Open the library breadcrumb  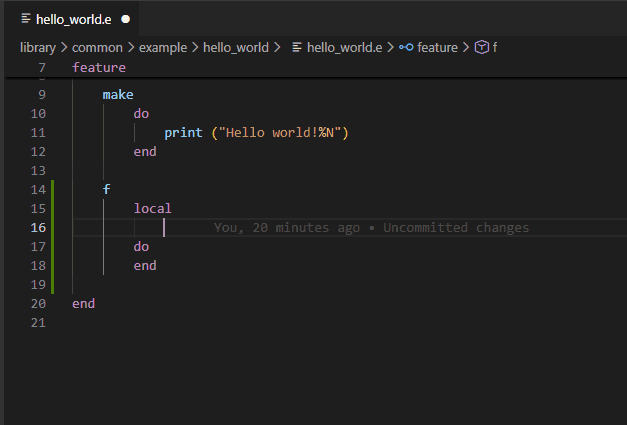[38, 48]
